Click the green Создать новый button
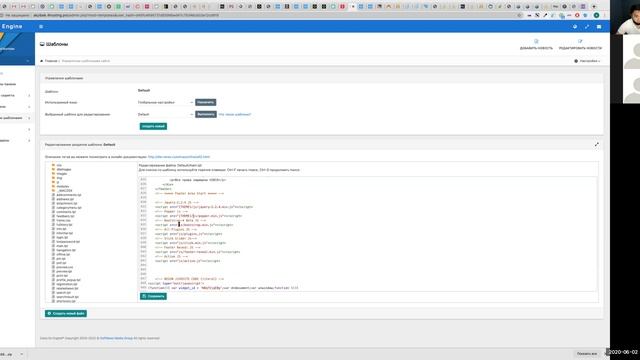The width and height of the screenshot is (640, 360). (153, 126)
